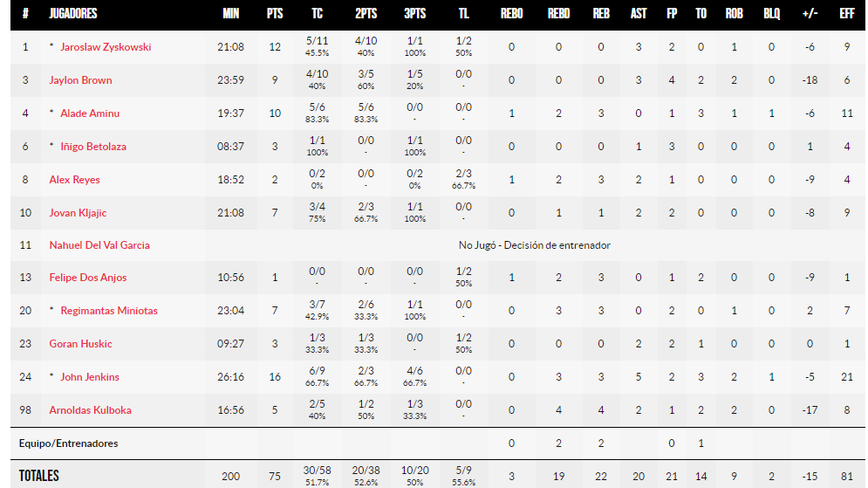Open Felipe Dos Anjos player link

pos(88,278)
